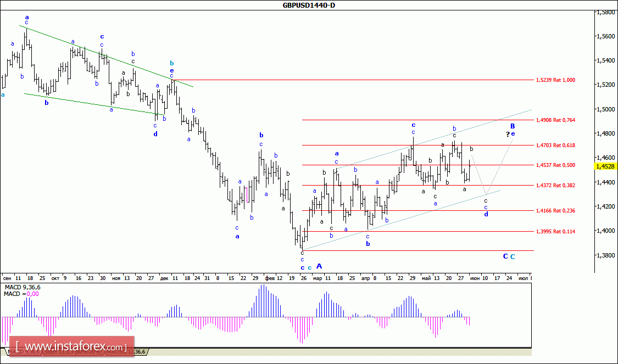The width and height of the screenshot is (618, 364).
Task: Select the 1,4166 Ret 0,236 level label
Action: [x=555, y=211]
